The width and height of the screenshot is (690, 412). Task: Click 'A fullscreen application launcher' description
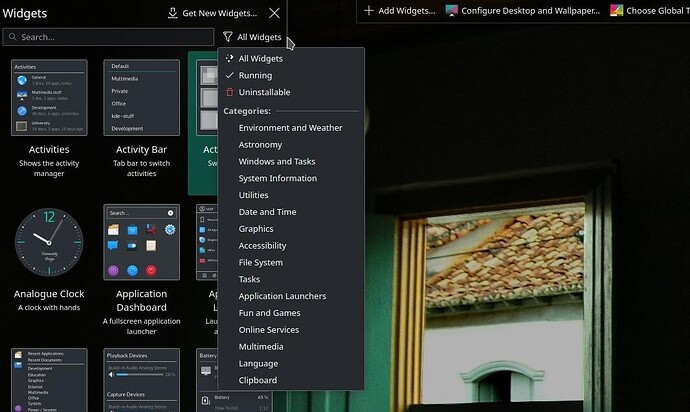tap(141, 326)
